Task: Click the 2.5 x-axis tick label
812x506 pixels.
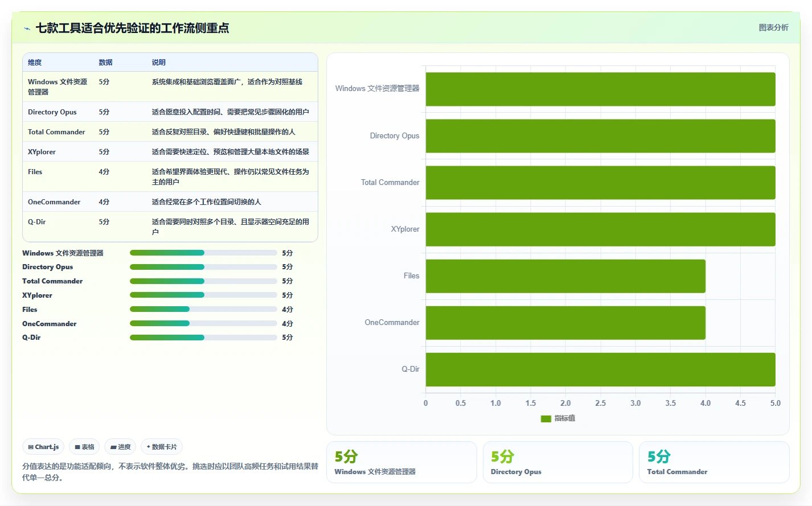Action: [600, 403]
